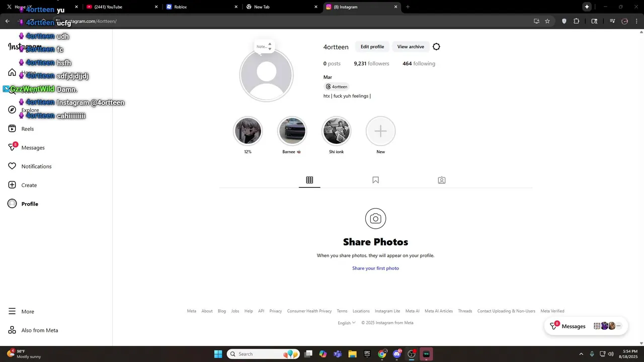Open the 12% story highlight
The image size is (644, 362).
(248, 131)
